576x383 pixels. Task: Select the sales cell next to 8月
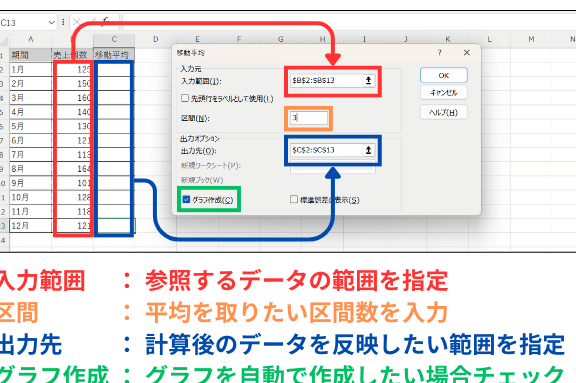[x=73, y=169]
